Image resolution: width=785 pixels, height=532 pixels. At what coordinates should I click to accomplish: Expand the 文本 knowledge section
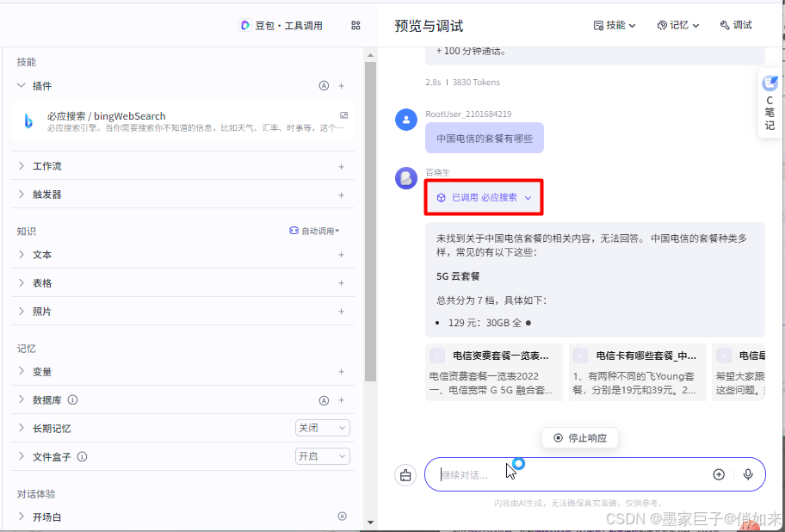(x=21, y=254)
